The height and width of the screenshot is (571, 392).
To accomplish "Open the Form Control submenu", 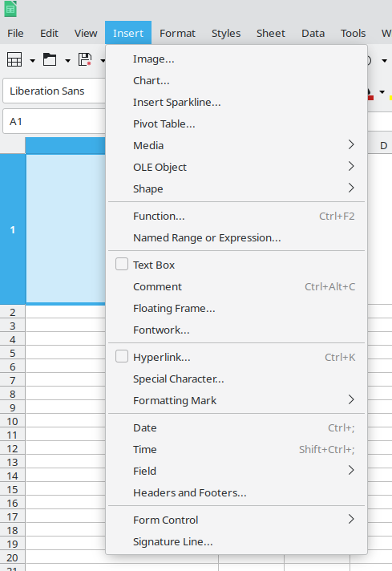I will tap(236, 520).
